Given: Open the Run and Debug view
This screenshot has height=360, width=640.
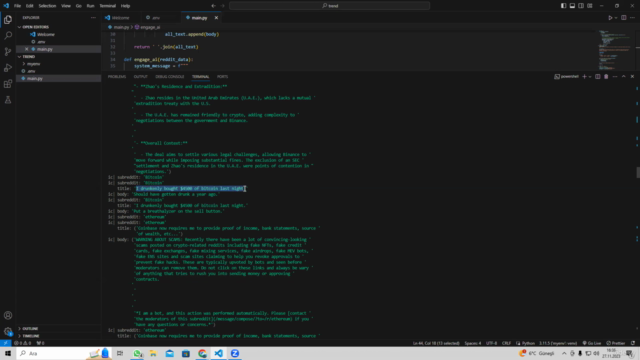Looking at the screenshot, I should pos(8,68).
